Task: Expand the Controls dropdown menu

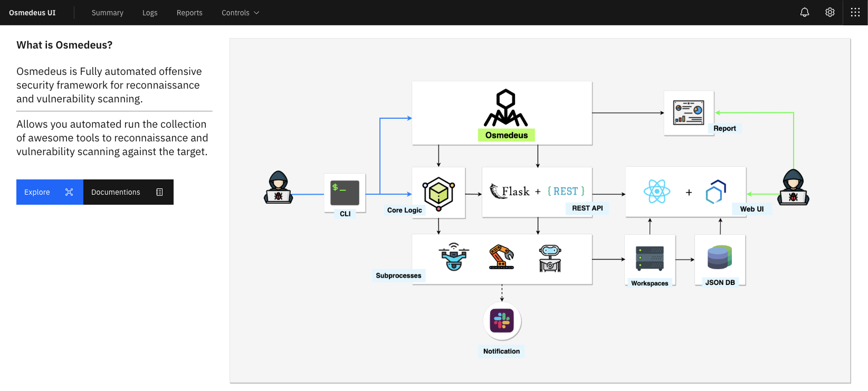Action: point(240,13)
